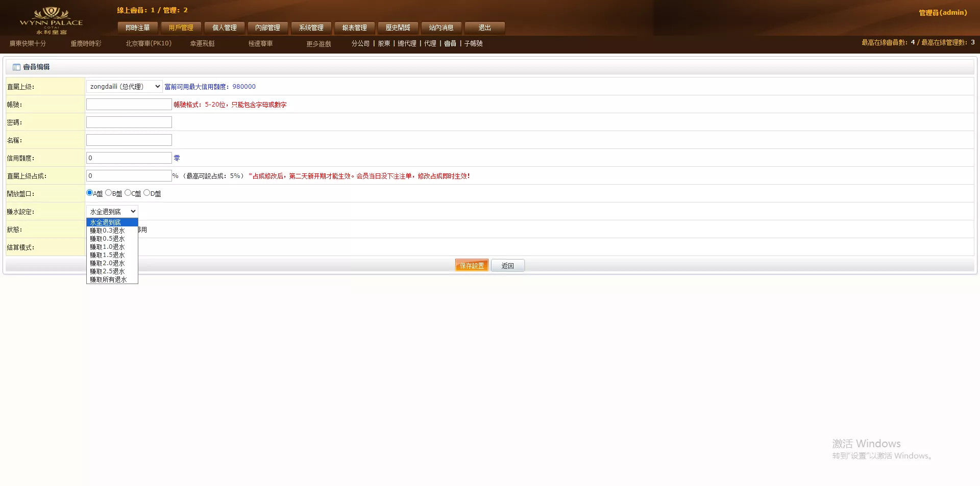Select the B盤 radio button
This screenshot has width=980, height=486.
(109, 193)
